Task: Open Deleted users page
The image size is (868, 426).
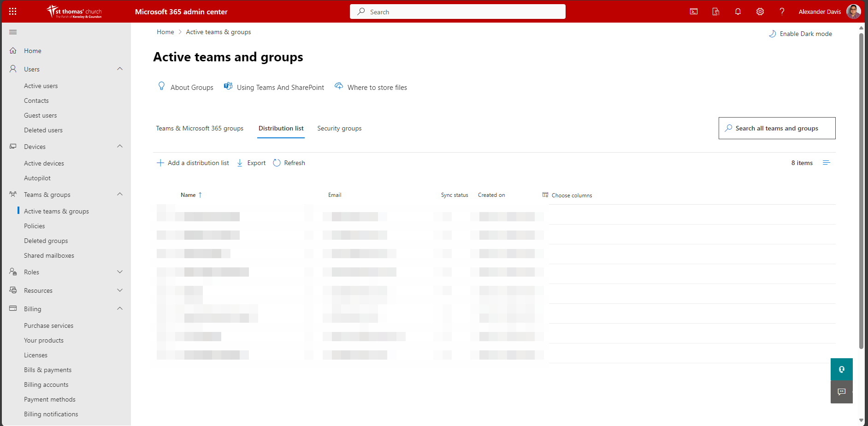Action: pos(43,130)
